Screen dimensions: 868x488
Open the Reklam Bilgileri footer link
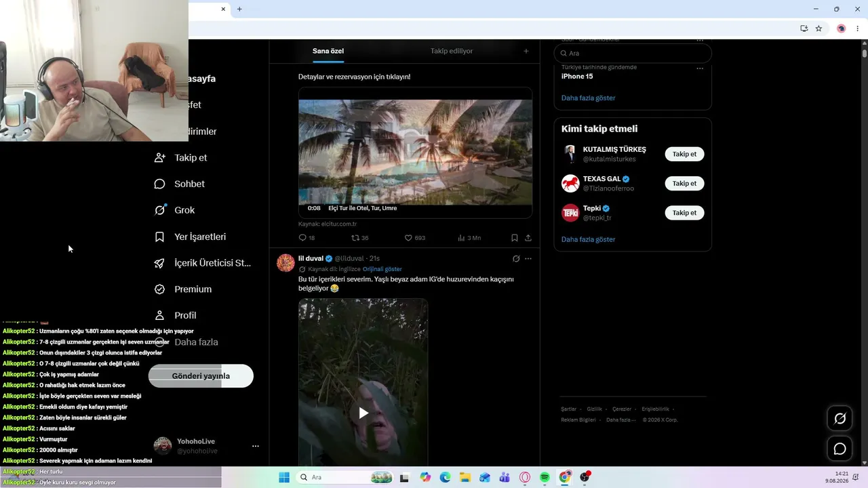pos(578,420)
